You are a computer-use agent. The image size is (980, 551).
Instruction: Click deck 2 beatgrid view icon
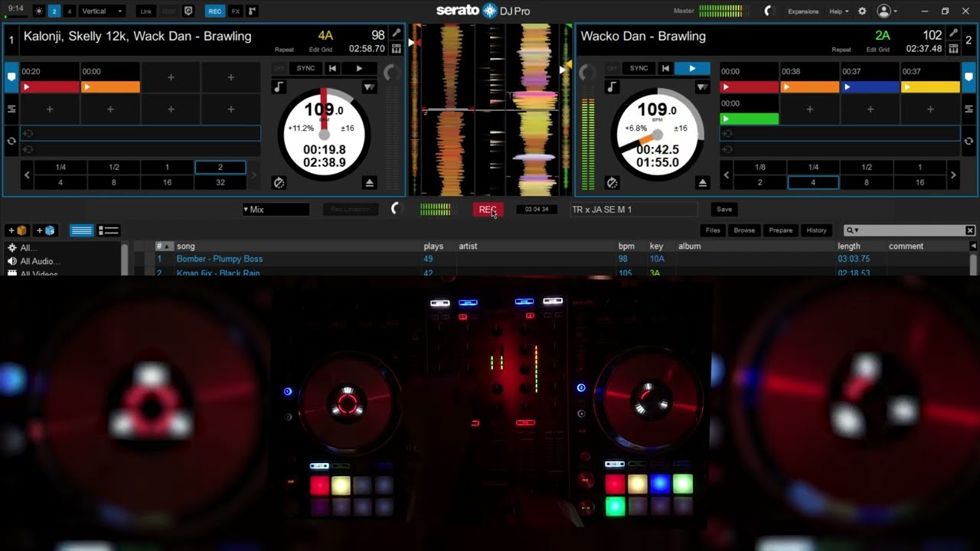(x=953, y=49)
